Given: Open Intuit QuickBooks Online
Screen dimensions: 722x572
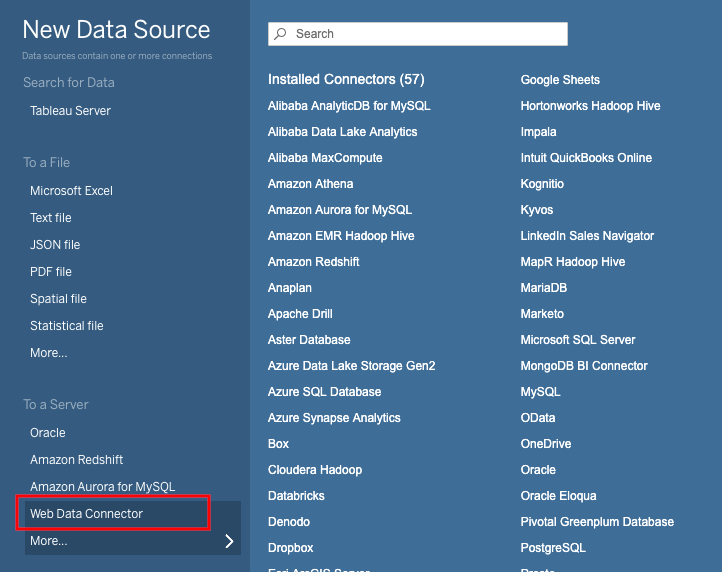Looking at the screenshot, I should (x=586, y=158).
